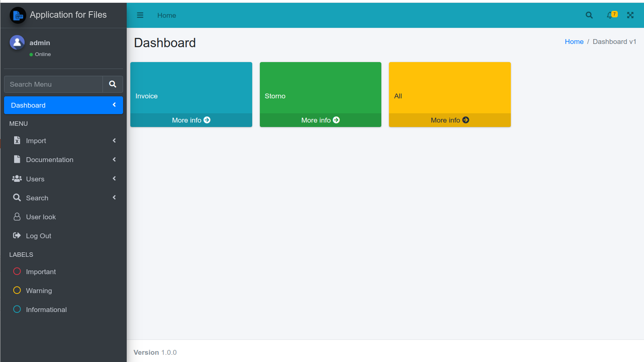
Task: Click the User look person icon
Action: point(17,216)
